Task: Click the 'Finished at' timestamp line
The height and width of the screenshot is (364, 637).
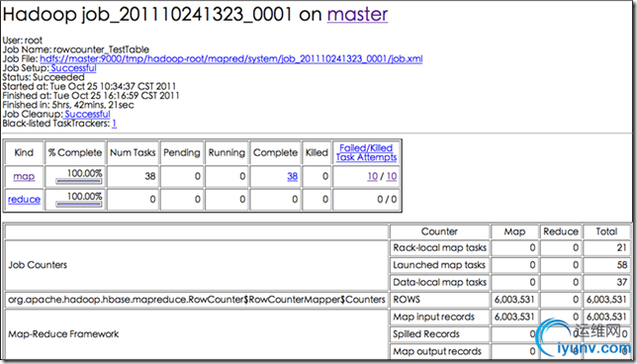Action: click(91, 96)
